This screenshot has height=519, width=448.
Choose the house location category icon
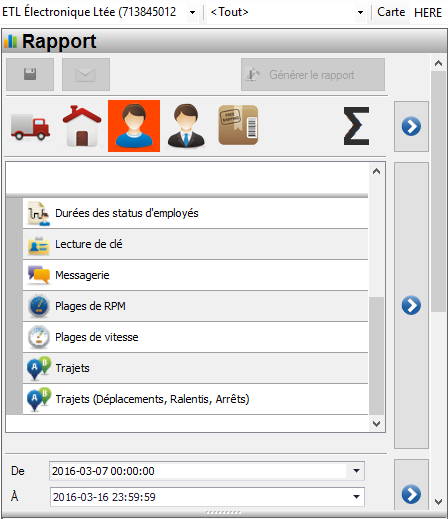[82, 126]
